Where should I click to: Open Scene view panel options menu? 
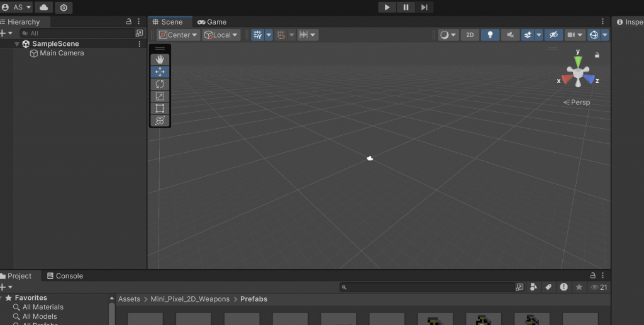pyautogui.click(x=602, y=21)
